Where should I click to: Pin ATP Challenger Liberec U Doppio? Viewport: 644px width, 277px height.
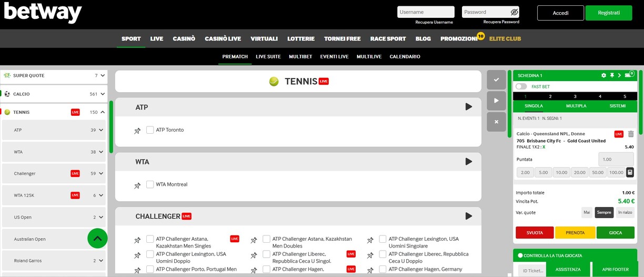point(370,255)
